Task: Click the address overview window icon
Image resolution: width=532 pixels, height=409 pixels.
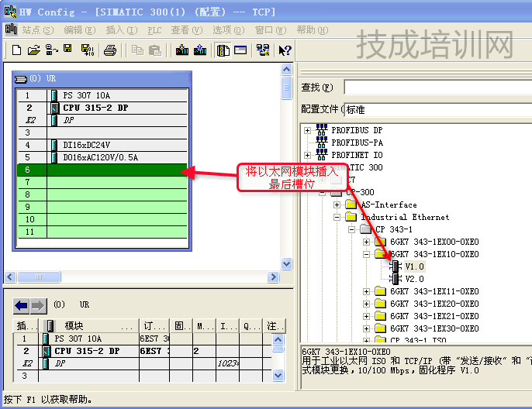Action: (x=240, y=50)
